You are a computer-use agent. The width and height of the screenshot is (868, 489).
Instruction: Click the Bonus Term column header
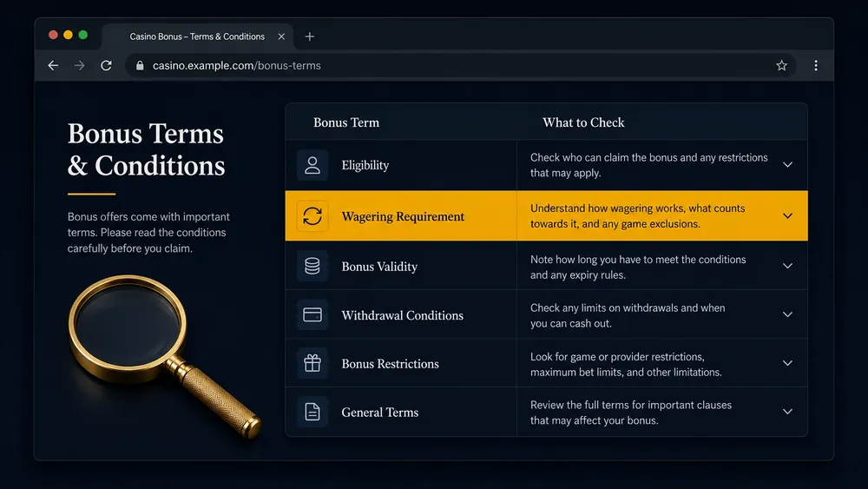coord(346,122)
